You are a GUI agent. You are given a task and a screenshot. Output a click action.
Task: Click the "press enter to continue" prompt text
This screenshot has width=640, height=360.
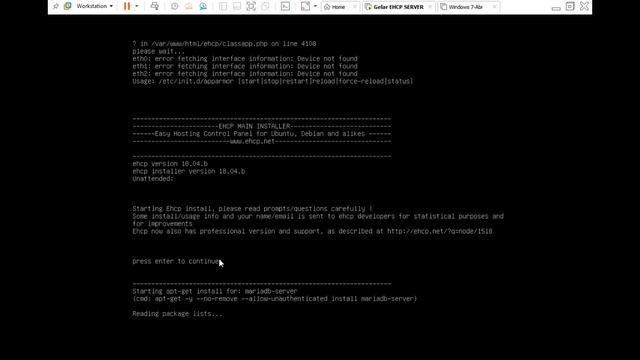click(176, 261)
